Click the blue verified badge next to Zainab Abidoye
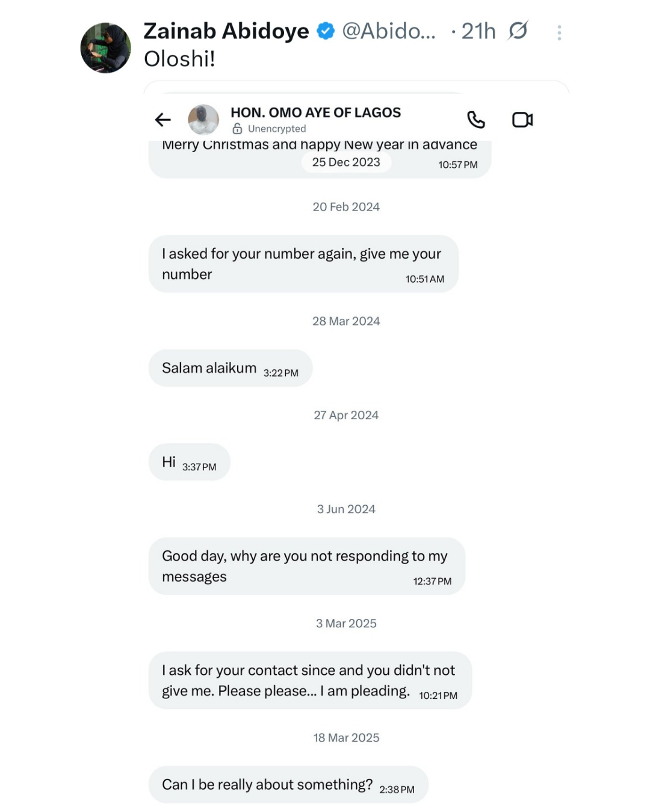Image resolution: width=650 pixels, height=812 pixels. point(326,31)
